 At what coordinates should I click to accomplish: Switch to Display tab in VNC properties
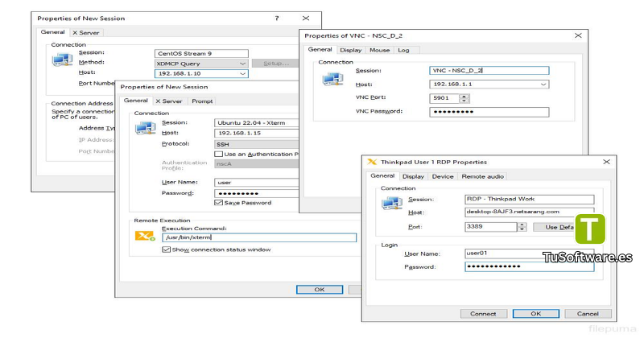coord(351,50)
